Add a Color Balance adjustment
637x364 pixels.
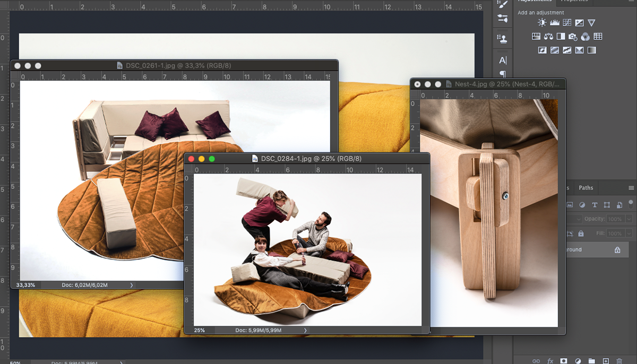(x=548, y=37)
